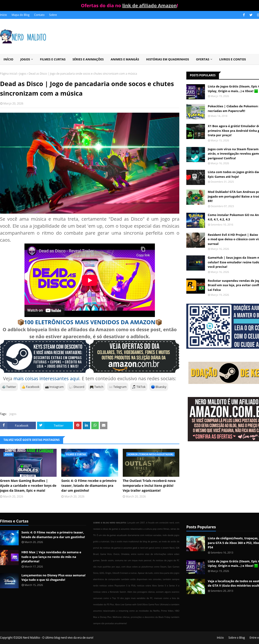This screenshot has height=644, width=259.
Task: Open the Twitter icon in top bar
Action: [x=251, y=15]
